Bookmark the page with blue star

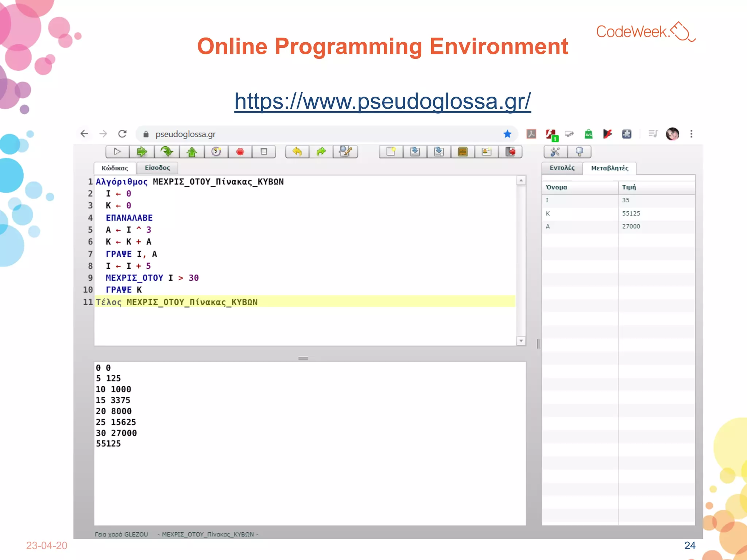(507, 134)
